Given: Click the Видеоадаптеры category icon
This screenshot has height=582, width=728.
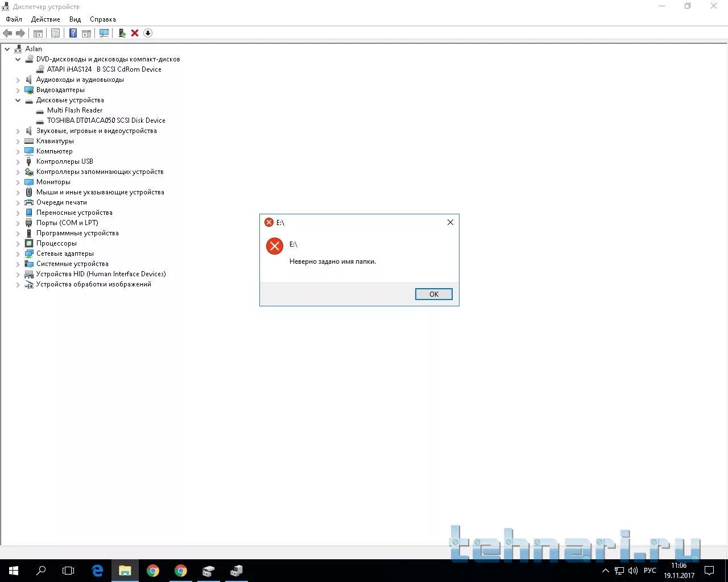Looking at the screenshot, I should [x=29, y=90].
